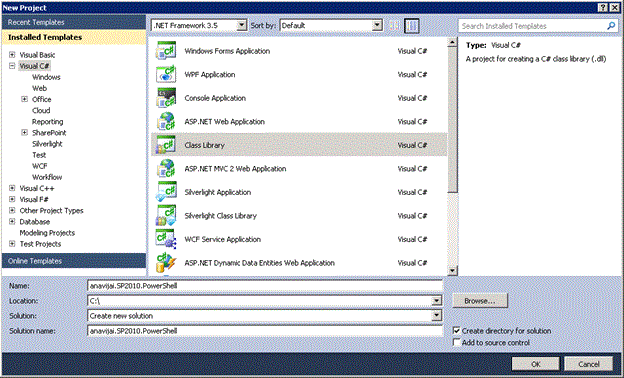Viewport: 624px width, 378px height.
Task: Expand the Other Project Types node
Action: point(12,210)
